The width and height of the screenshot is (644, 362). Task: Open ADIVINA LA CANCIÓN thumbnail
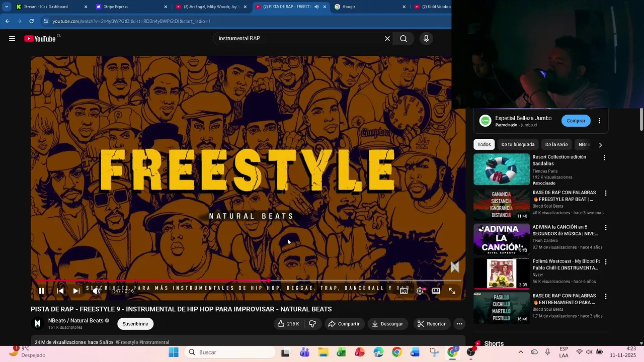point(502,239)
